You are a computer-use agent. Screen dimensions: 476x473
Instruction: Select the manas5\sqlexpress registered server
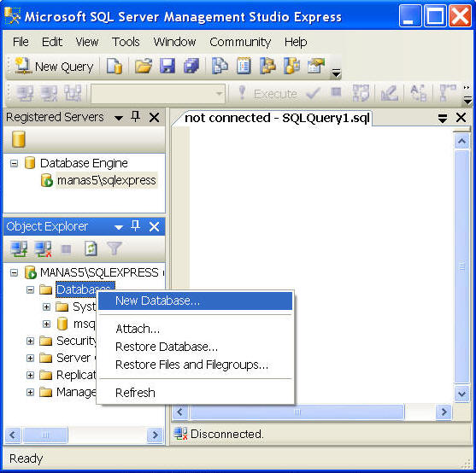coord(106,180)
